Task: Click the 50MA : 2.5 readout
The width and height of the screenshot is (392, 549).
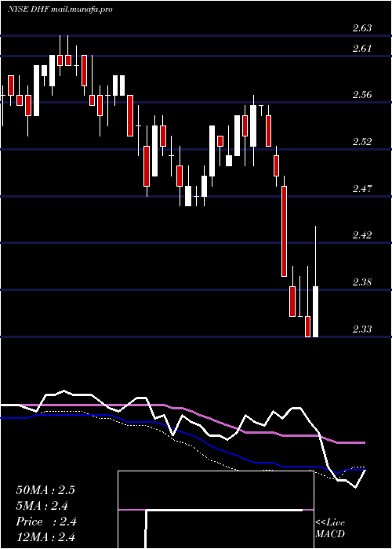Action: (45, 490)
